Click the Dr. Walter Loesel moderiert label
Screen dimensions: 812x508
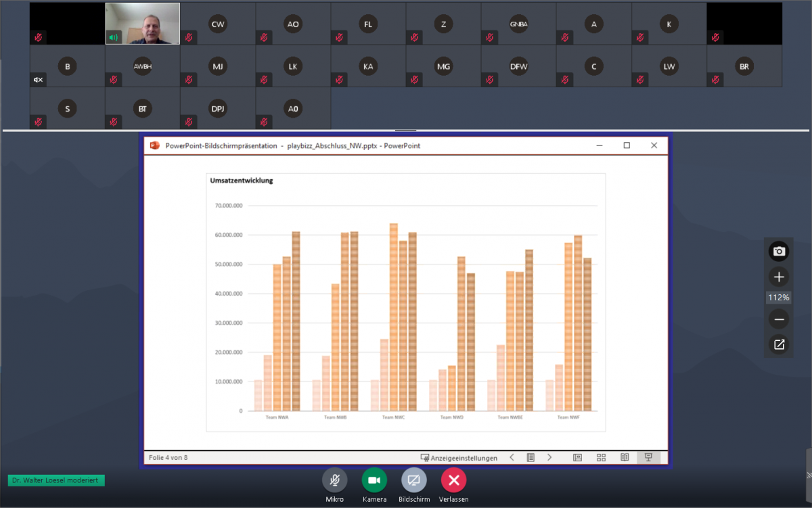tap(56, 480)
